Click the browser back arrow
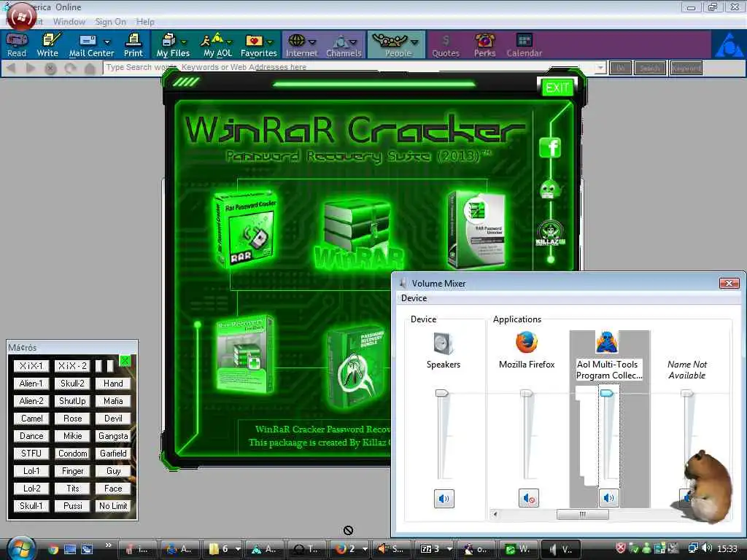The image size is (747, 560). tap(12, 68)
